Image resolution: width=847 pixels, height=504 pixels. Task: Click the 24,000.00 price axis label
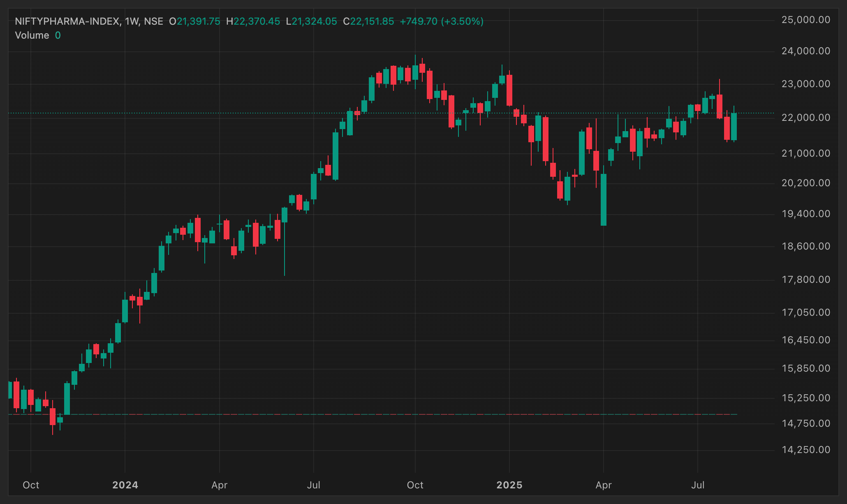(x=806, y=51)
